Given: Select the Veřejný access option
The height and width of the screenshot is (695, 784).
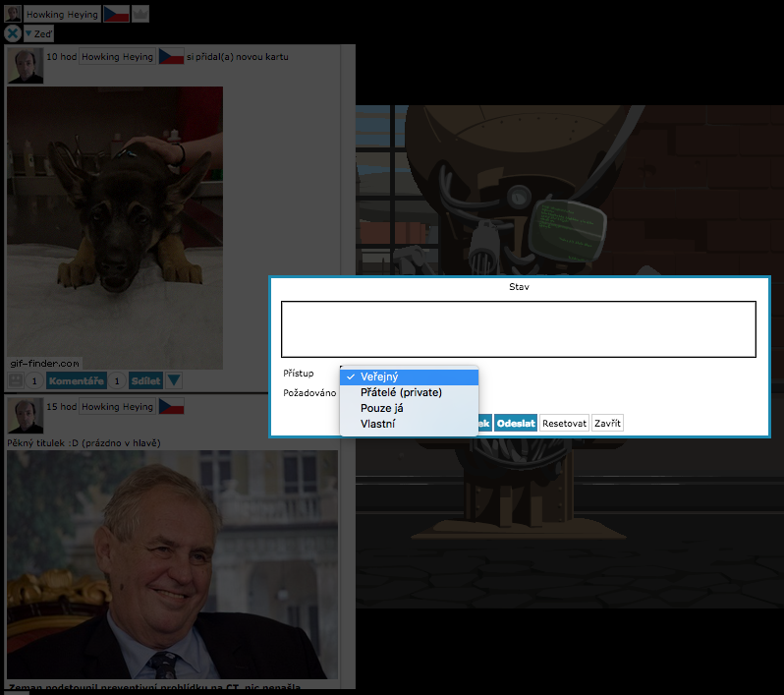Looking at the screenshot, I should pyautogui.click(x=409, y=376).
